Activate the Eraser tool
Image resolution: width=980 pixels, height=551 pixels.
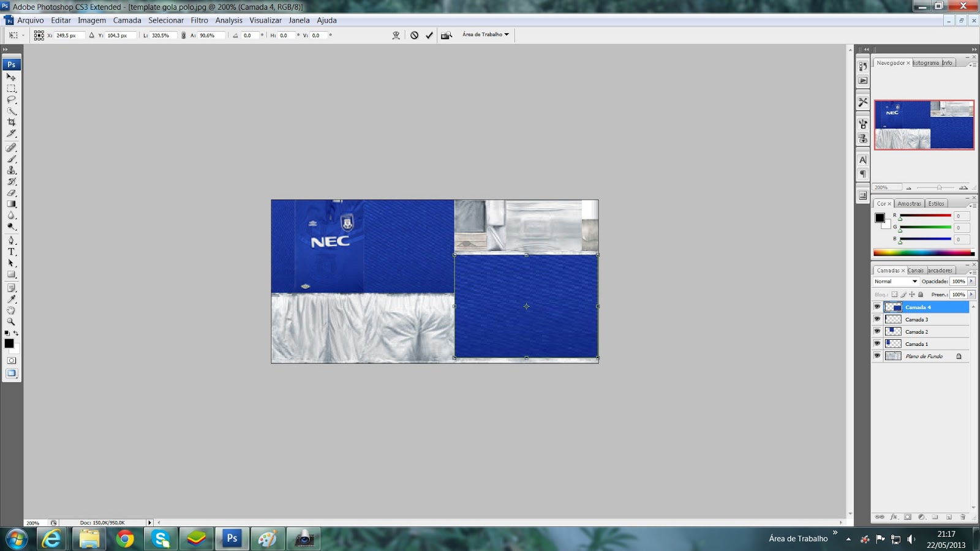click(11, 192)
